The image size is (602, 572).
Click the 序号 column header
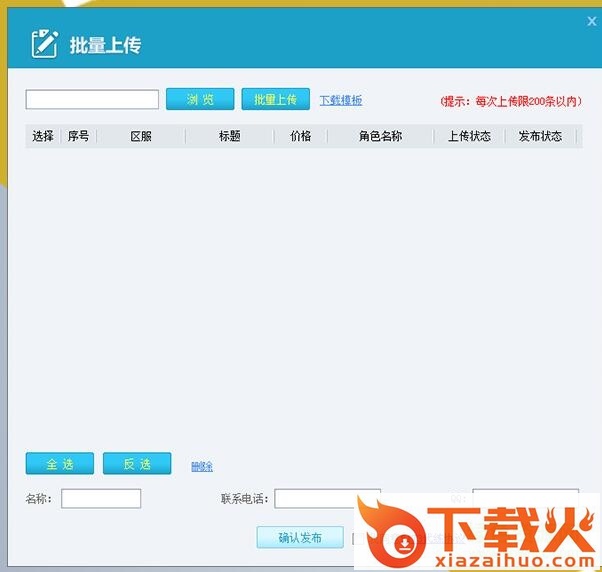point(78,136)
